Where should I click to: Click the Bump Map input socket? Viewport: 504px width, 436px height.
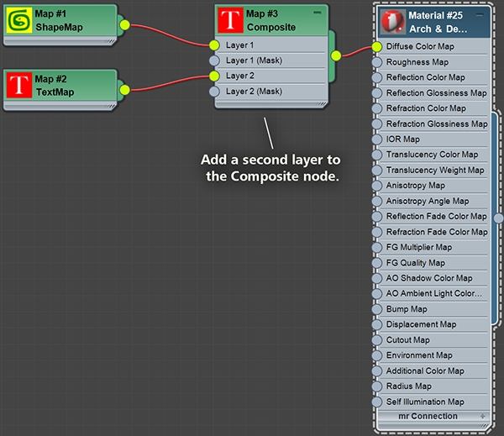click(377, 309)
